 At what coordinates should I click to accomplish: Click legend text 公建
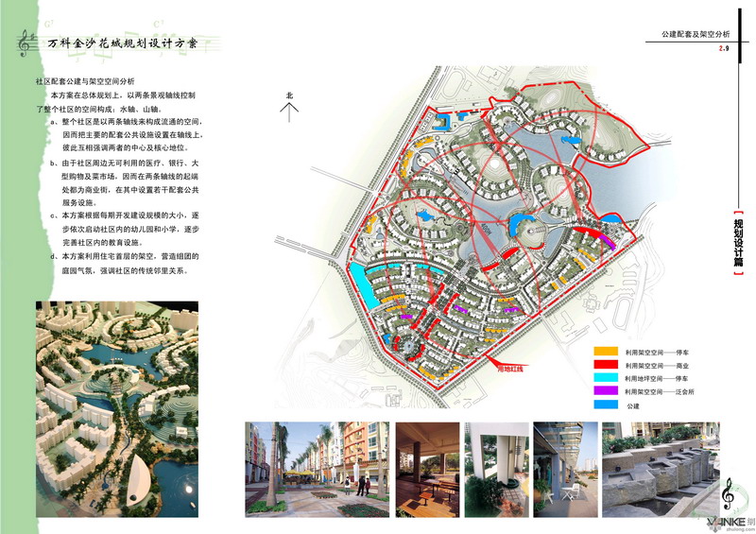(633, 406)
